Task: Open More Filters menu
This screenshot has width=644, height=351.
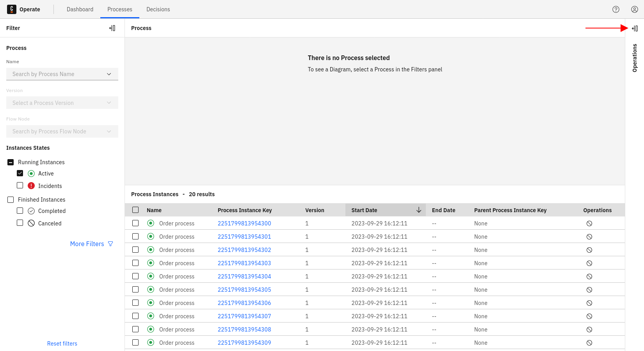Action: pyautogui.click(x=92, y=244)
